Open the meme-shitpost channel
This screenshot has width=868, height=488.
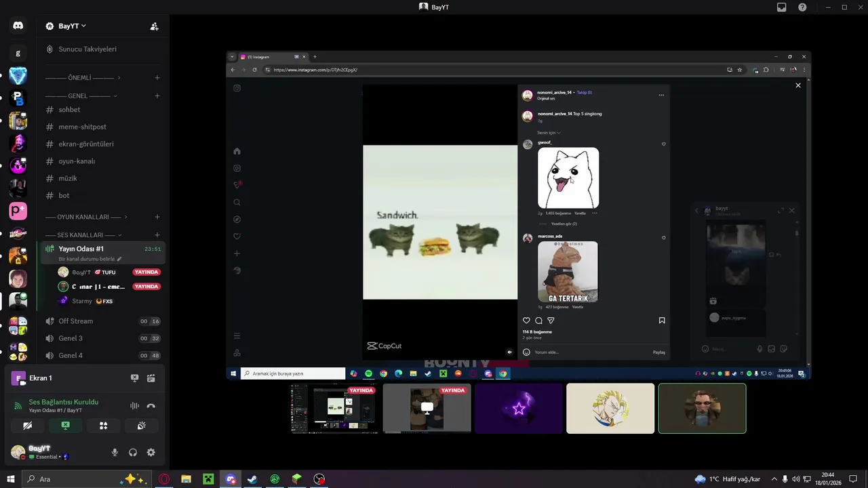[102, 127]
